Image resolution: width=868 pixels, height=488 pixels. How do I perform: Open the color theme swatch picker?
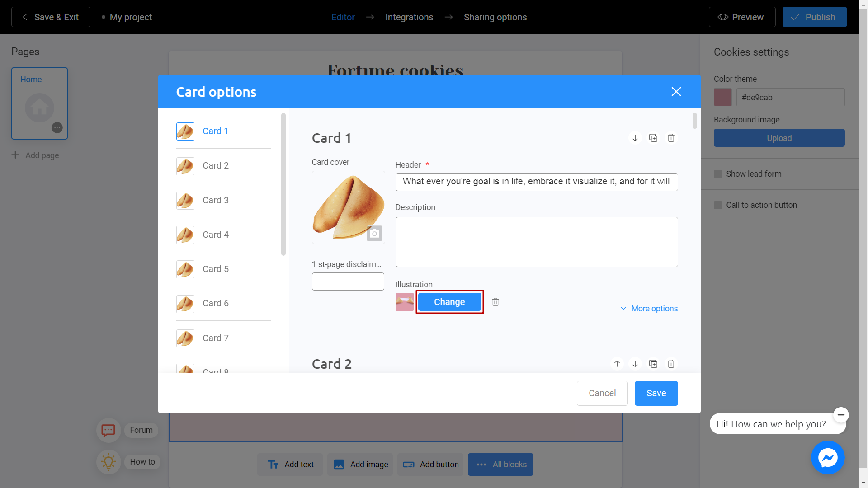pyautogui.click(x=722, y=97)
